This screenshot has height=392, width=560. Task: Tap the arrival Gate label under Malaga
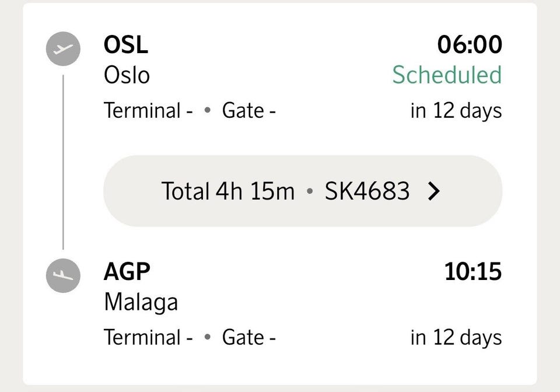[x=249, y=337]
